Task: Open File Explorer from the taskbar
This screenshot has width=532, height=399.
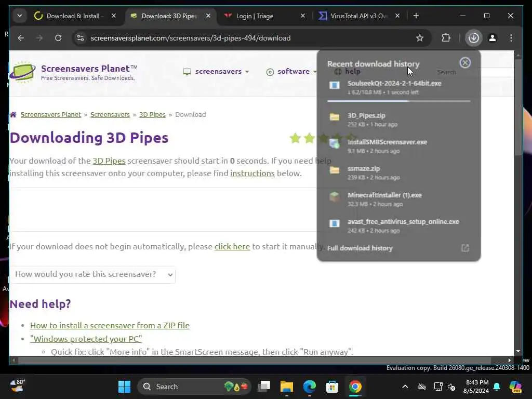Action: [x=287, y=387]
